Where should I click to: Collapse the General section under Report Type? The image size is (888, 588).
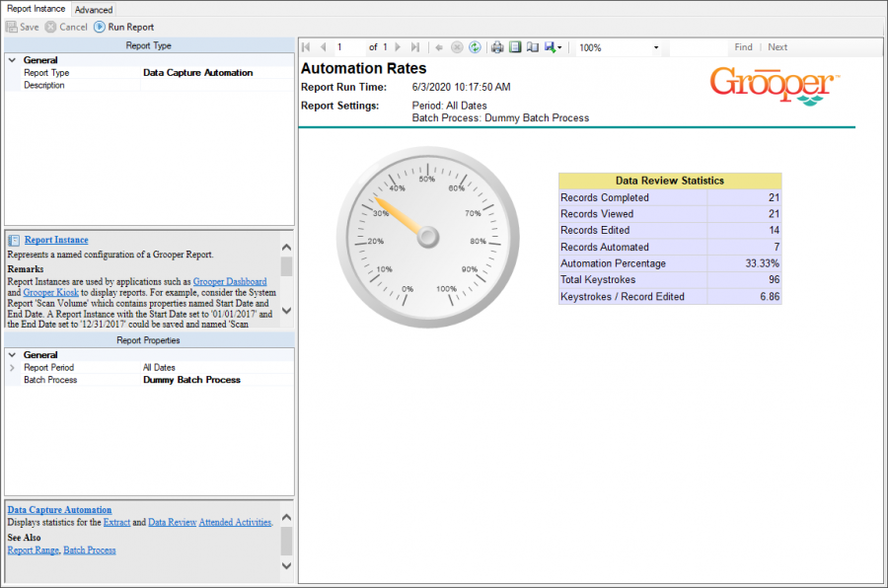[x=12, y=60]
